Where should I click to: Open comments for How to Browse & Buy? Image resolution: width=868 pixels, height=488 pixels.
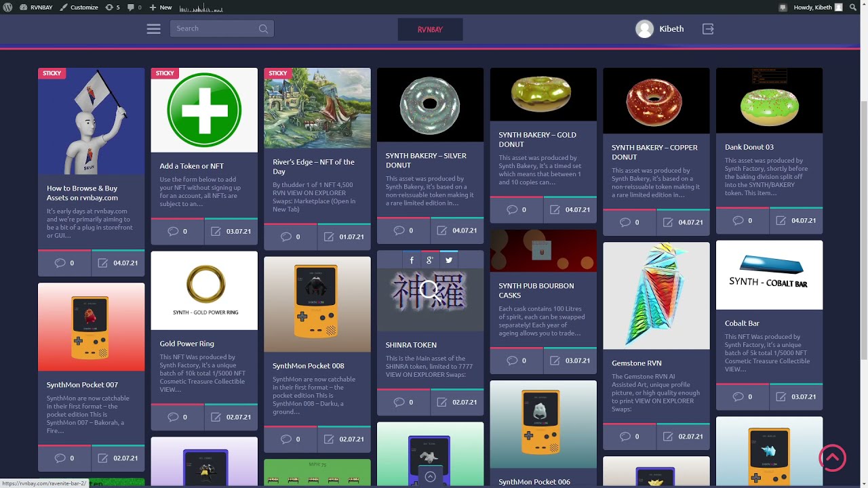click(64, 263)
